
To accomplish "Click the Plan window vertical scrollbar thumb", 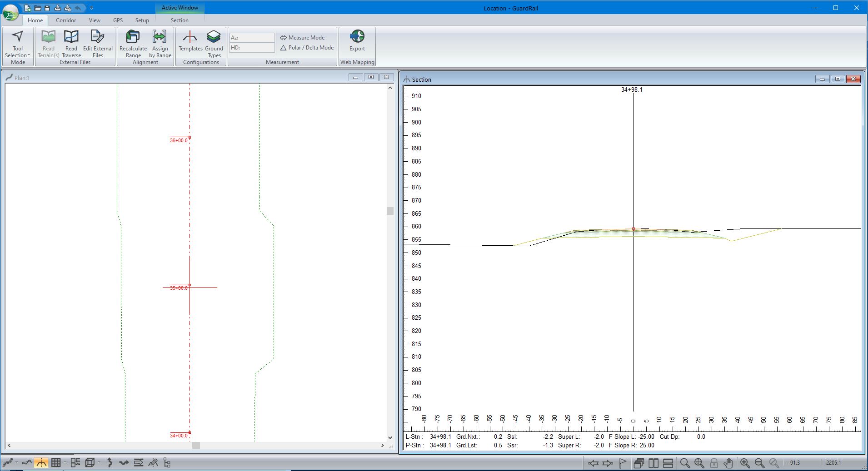I will 390,211.
